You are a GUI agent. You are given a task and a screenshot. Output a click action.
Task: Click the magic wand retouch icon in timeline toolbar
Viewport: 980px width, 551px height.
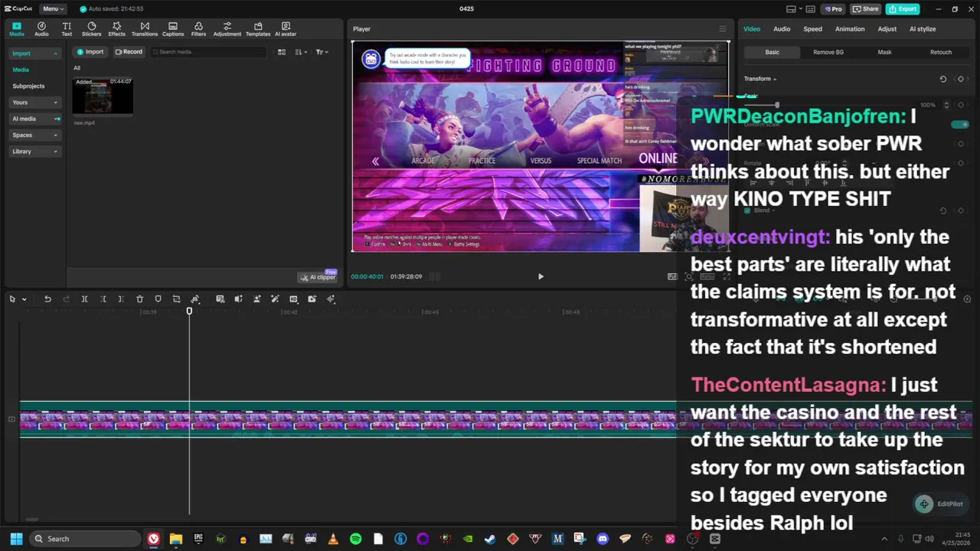click(275, 299)
